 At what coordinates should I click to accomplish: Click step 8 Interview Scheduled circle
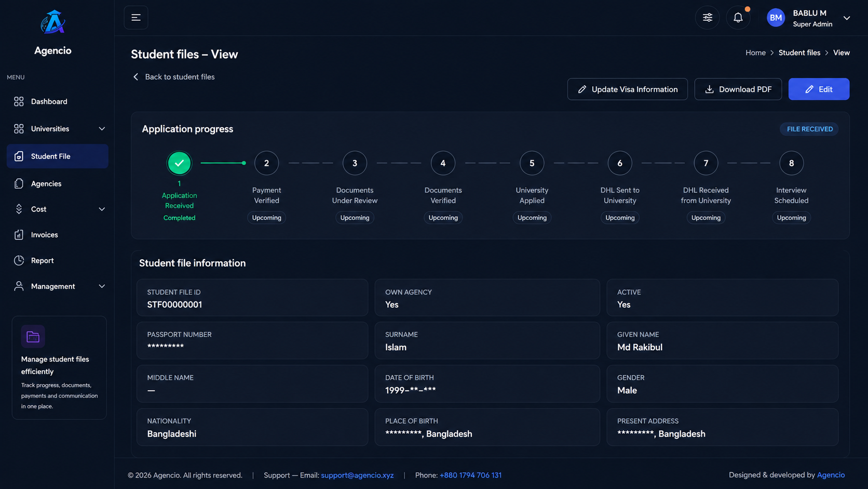[x=791, y=163]
